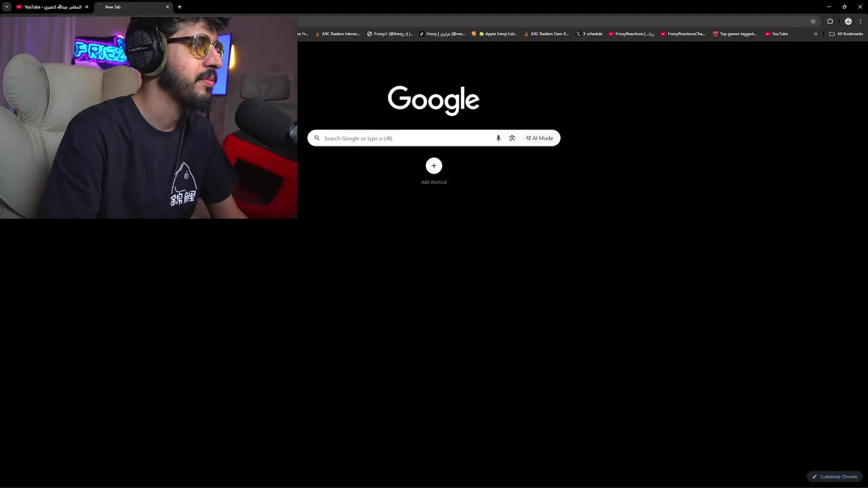Open the Friezy TikTok bookmark
Image resolution: width=868 pixels, height=488 pixels.
click(x=442, y=34)
